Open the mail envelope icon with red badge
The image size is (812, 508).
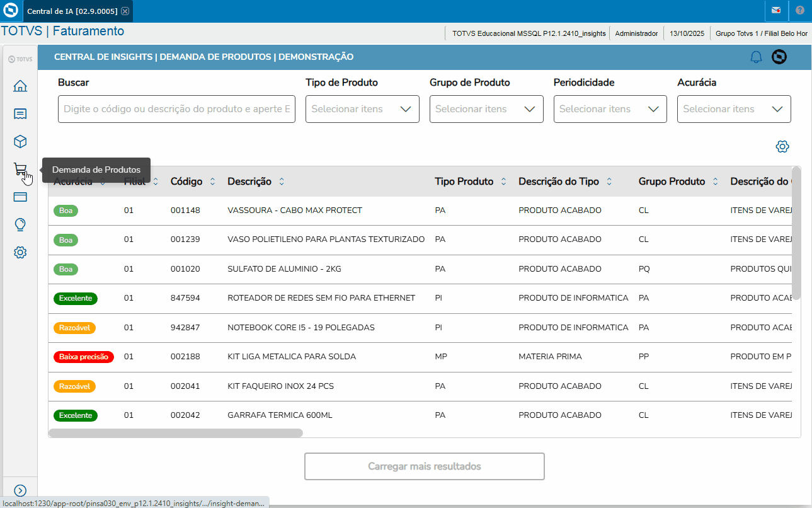click(x=775, y=11)
